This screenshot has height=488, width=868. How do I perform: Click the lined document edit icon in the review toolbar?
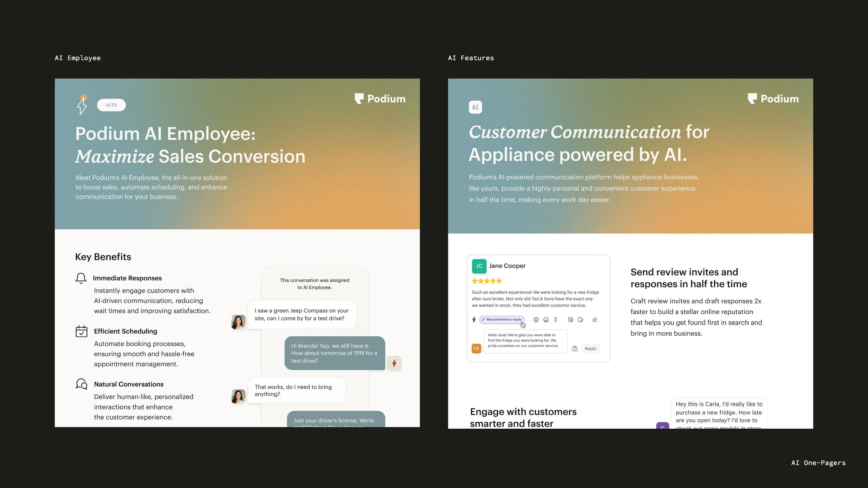pyautogui.click(x=570, y=320)
